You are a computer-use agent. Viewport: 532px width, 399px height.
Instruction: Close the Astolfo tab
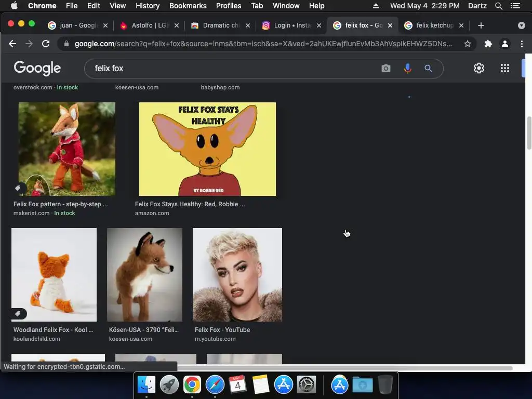coord(177,25)
